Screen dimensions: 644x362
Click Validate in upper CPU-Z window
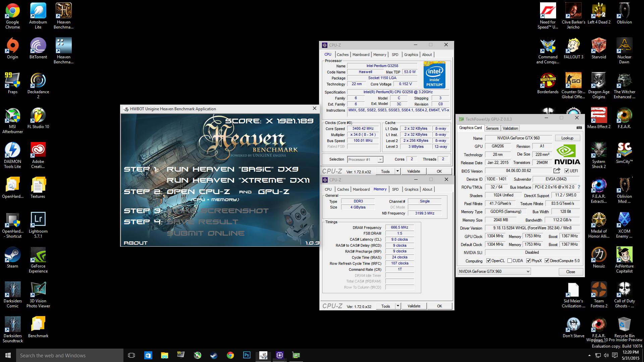[414, 171]
